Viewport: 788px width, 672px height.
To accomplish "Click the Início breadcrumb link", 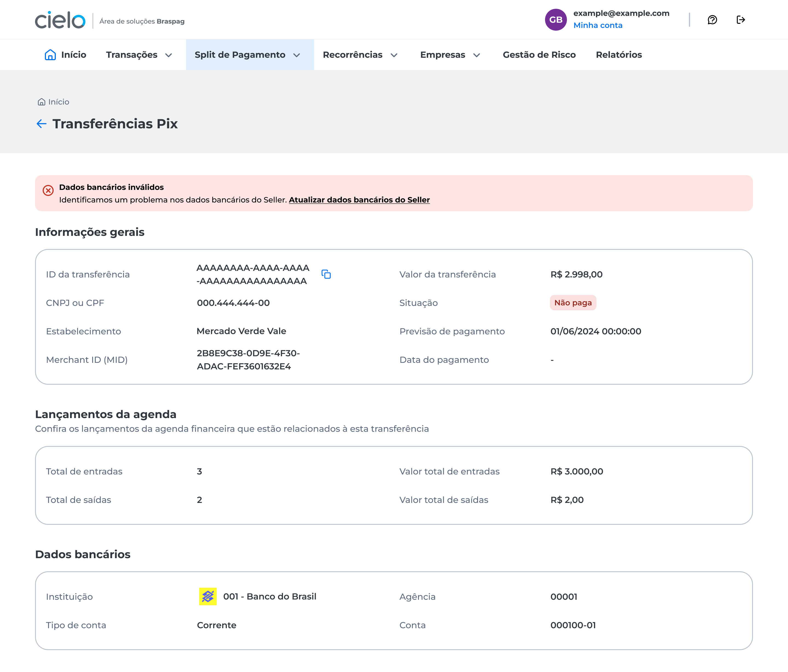I will click(x=59, y=102).
